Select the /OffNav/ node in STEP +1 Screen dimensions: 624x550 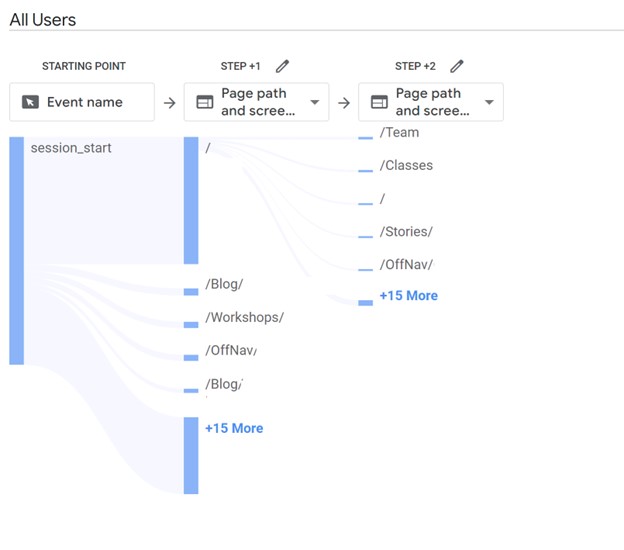pyautogui.click(x=231, y=350)
